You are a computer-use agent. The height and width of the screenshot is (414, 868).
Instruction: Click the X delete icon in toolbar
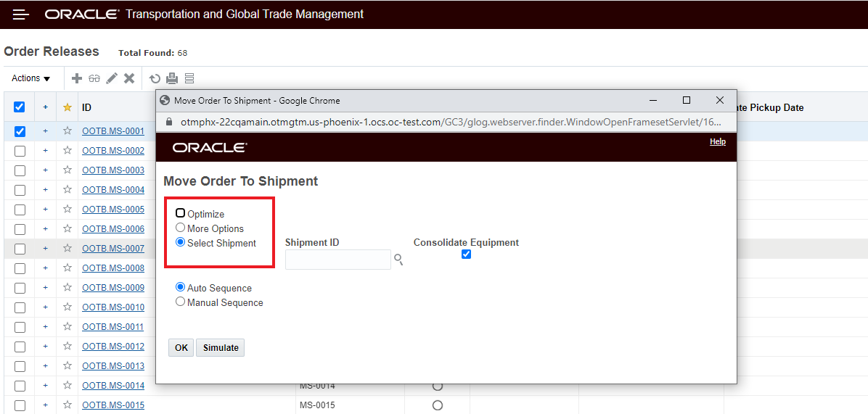[x=129, y=78]
